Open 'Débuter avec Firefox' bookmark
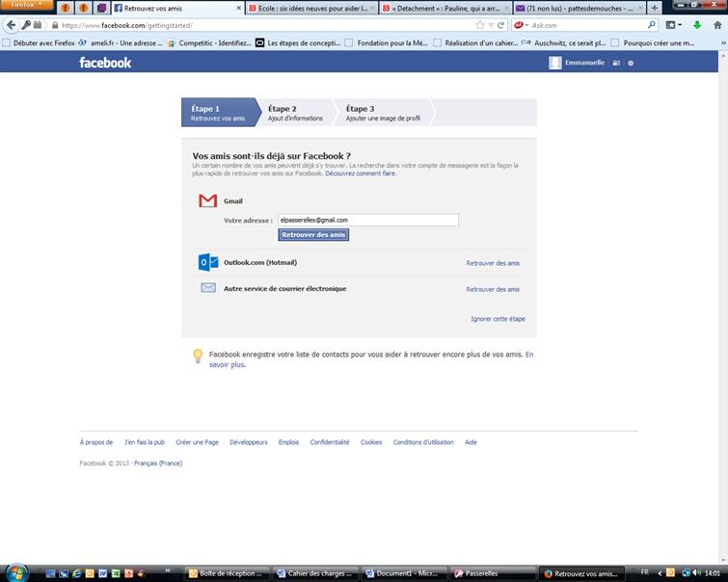 (x=39, y=43)
